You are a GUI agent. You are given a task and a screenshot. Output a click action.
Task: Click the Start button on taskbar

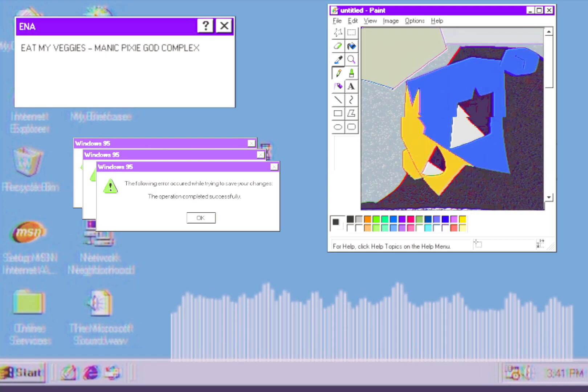point(23,372)
